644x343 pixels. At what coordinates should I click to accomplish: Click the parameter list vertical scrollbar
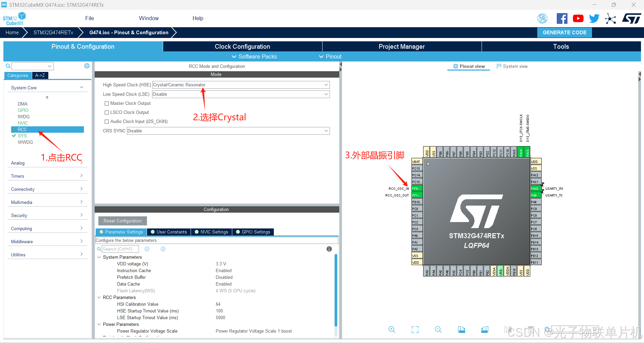[x=336, y=290]
